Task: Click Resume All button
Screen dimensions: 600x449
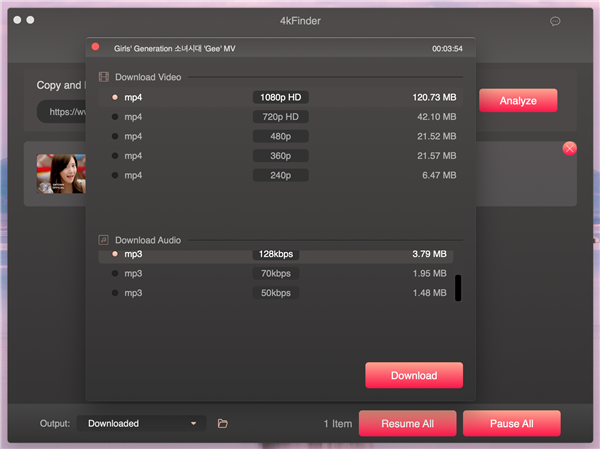Action: (407, 423)
